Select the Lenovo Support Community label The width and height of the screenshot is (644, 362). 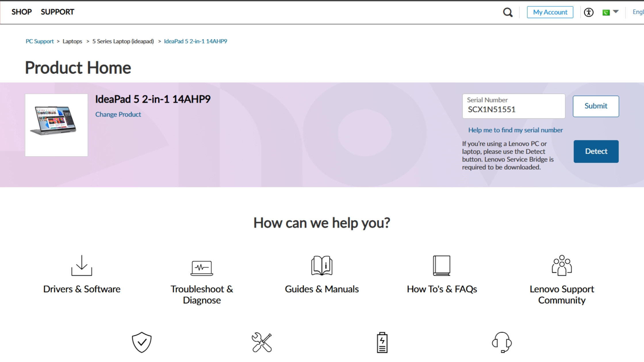click(562, 294)
